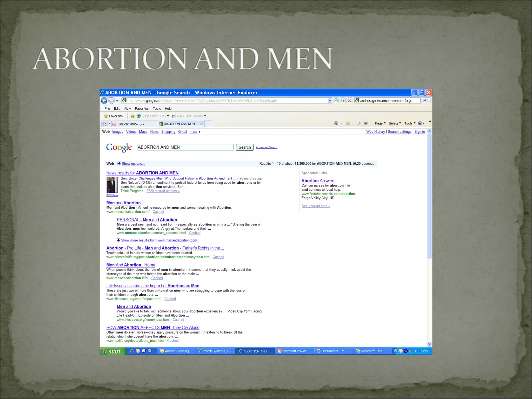Click the Compatibility View icon in address bar

[336, 101]
